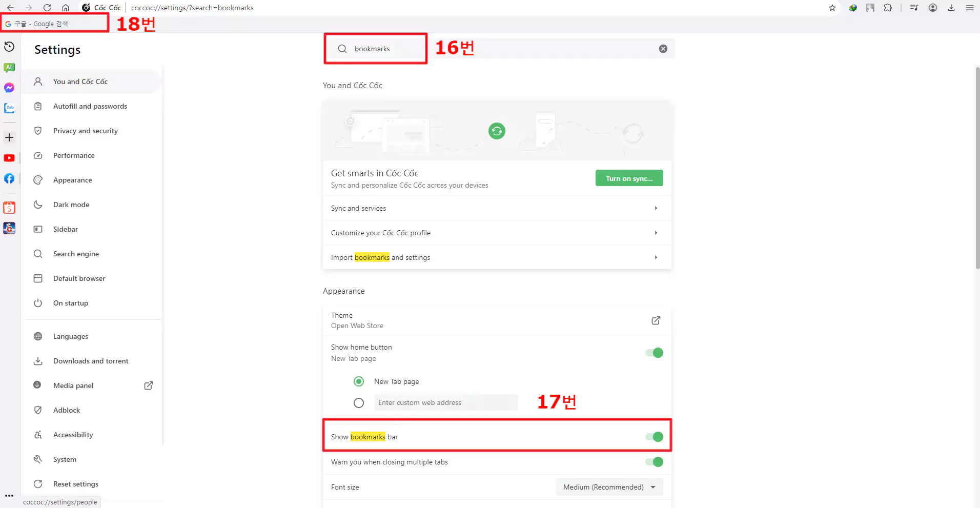Toggle Show home button switch

[x=655, y=353]
